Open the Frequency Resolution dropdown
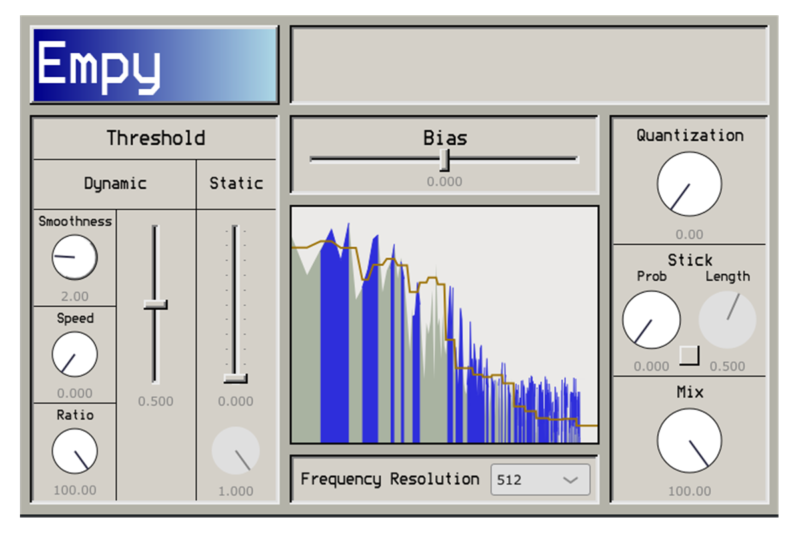Viewport: 800px width, 533px height. click(x=540, y=480)
